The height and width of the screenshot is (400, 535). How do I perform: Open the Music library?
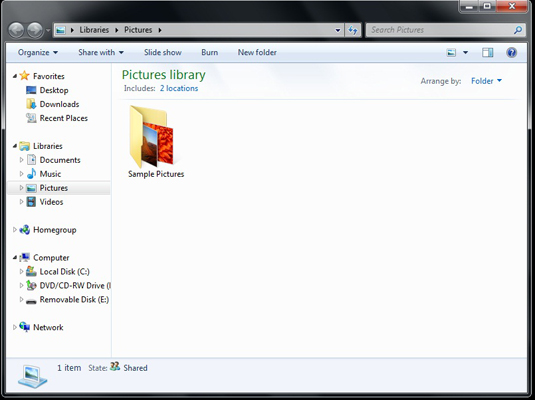[50, 174]
